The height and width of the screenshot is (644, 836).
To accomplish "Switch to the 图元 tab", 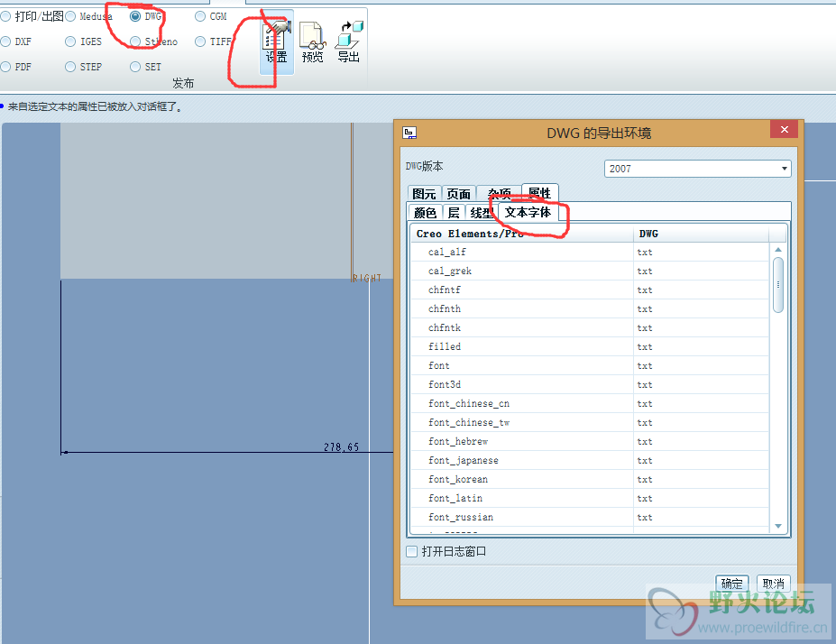I will pyautogui.click(x=425, y=194).
